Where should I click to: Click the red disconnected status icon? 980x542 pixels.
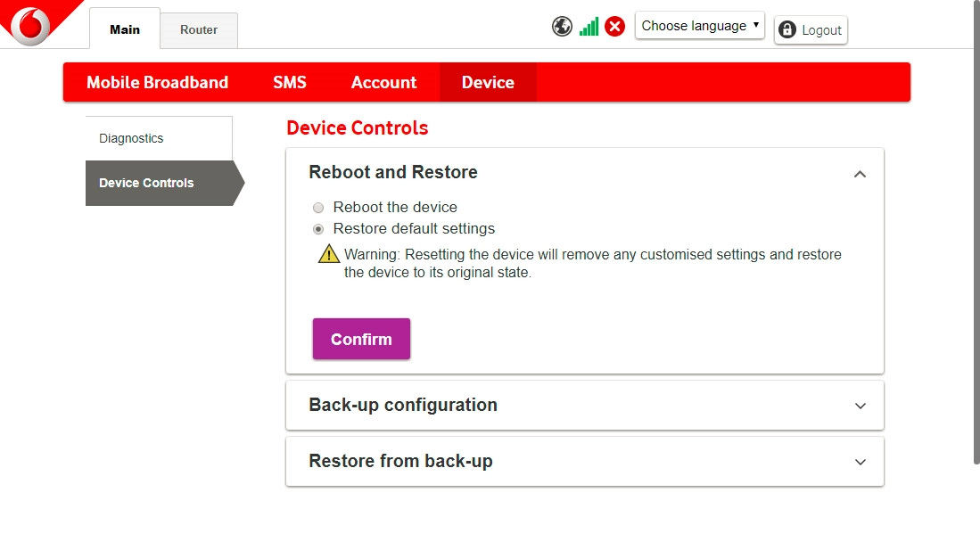[x=614, y=26]
